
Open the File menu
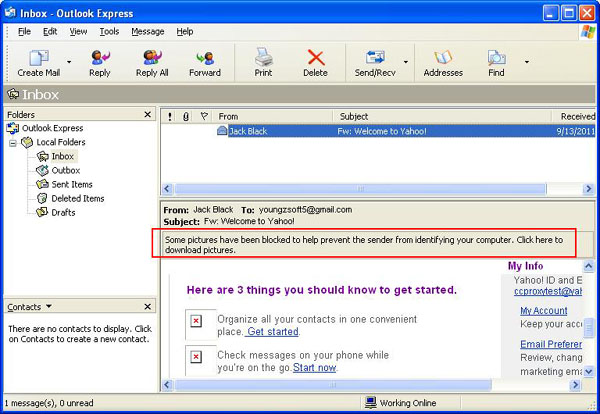tap(24, 31)
